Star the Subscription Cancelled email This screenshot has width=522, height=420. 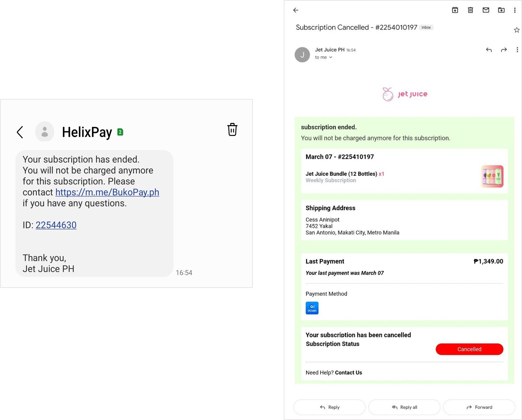click(x=517, y=30)
